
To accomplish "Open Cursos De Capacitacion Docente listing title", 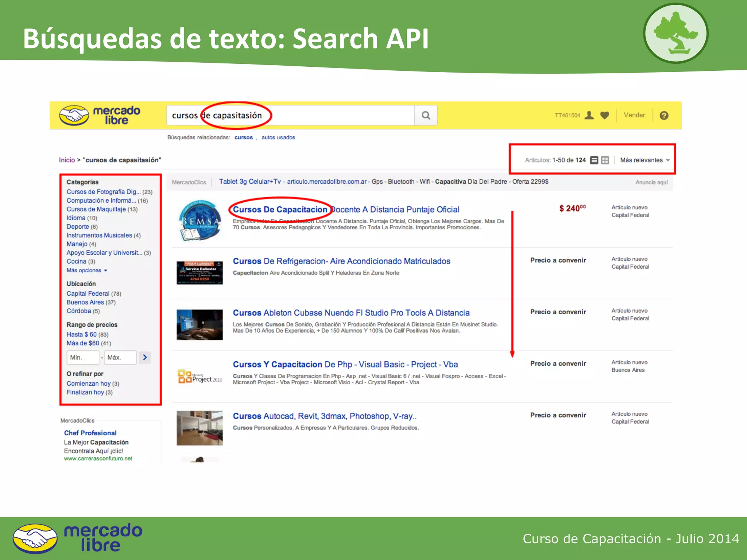I will (x=346, y=210).
